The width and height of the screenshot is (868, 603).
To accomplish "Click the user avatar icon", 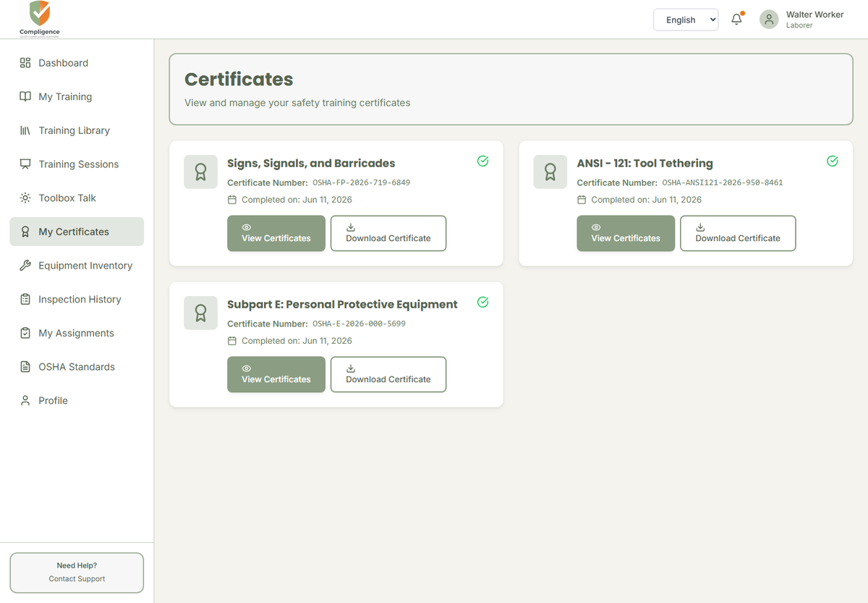I will click(769, 20).
